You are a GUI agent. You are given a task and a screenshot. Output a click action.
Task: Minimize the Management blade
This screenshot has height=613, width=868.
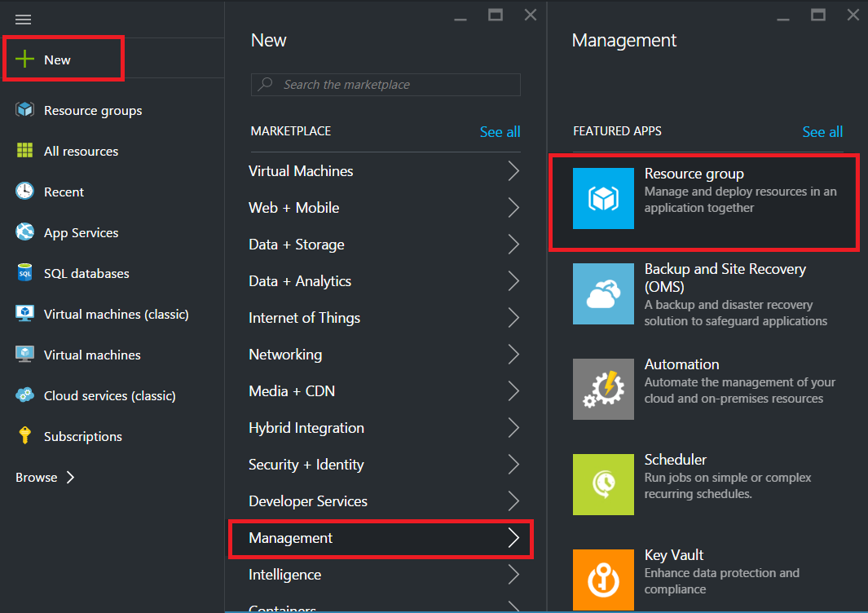click(x=782, y=19)
